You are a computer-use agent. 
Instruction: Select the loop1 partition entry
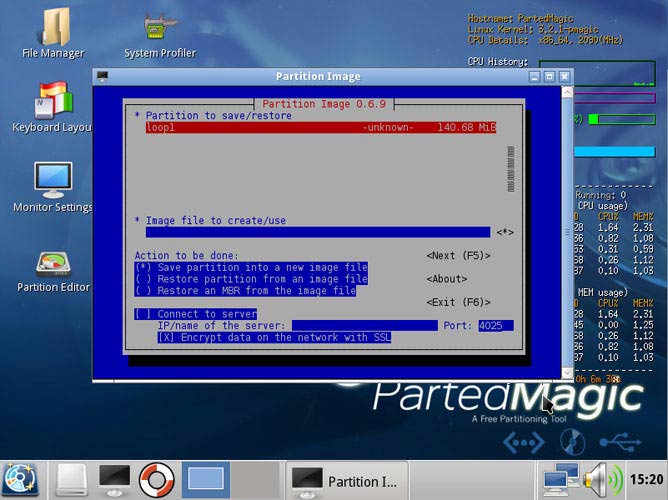click(x=320, y=128)
